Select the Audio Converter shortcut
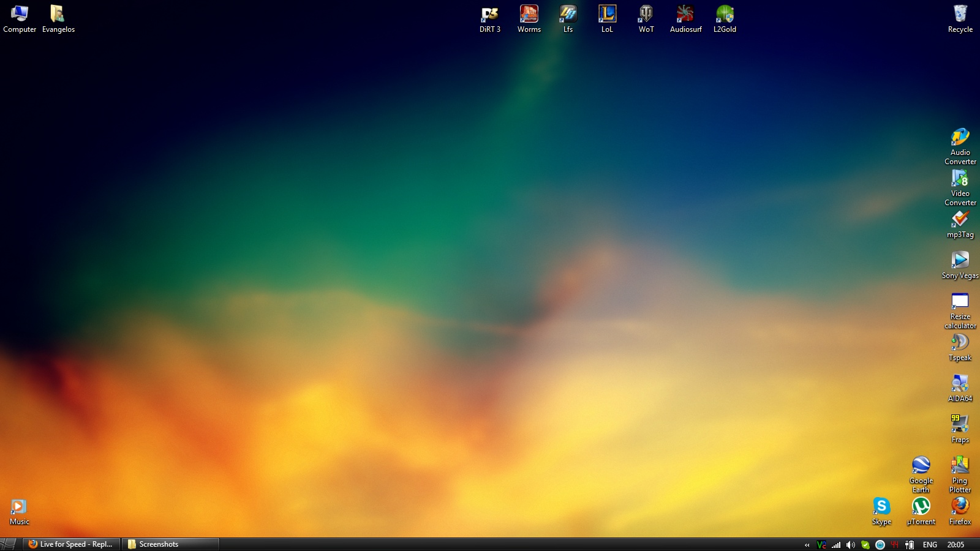Screen dimensions: 980x551 tap(960, 146)
